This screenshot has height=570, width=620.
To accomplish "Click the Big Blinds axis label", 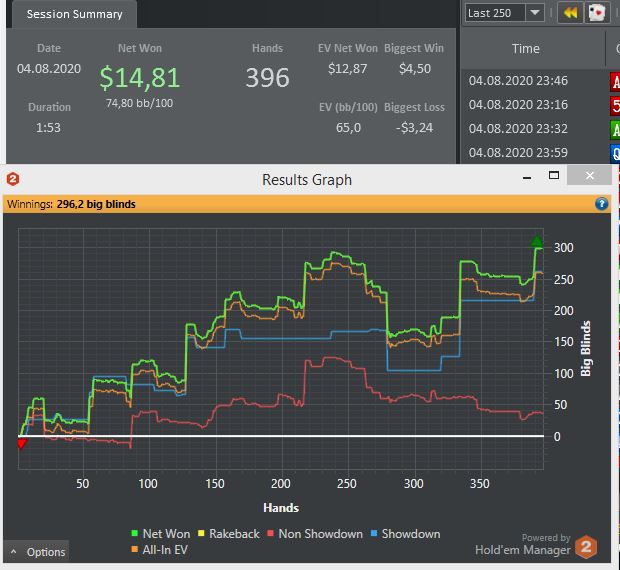I will [x=586, y=348].
